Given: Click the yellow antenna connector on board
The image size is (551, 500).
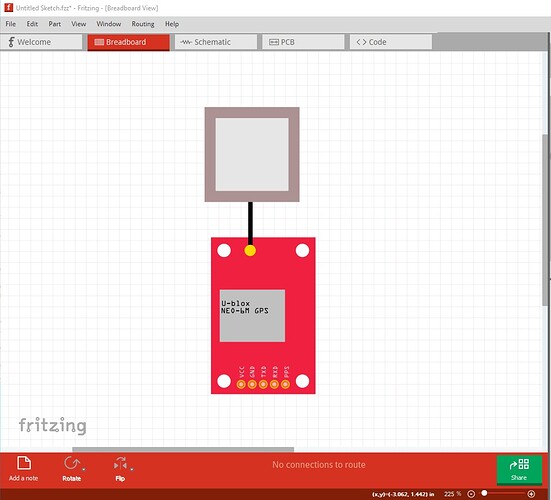Looking at the screenshot, I should (x=250, y=251).
